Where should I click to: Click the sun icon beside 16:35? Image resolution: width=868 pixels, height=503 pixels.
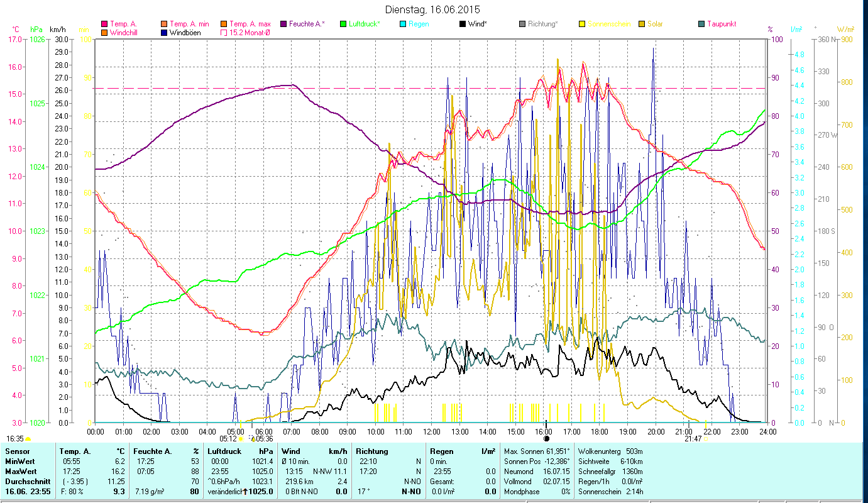(28, 438)
